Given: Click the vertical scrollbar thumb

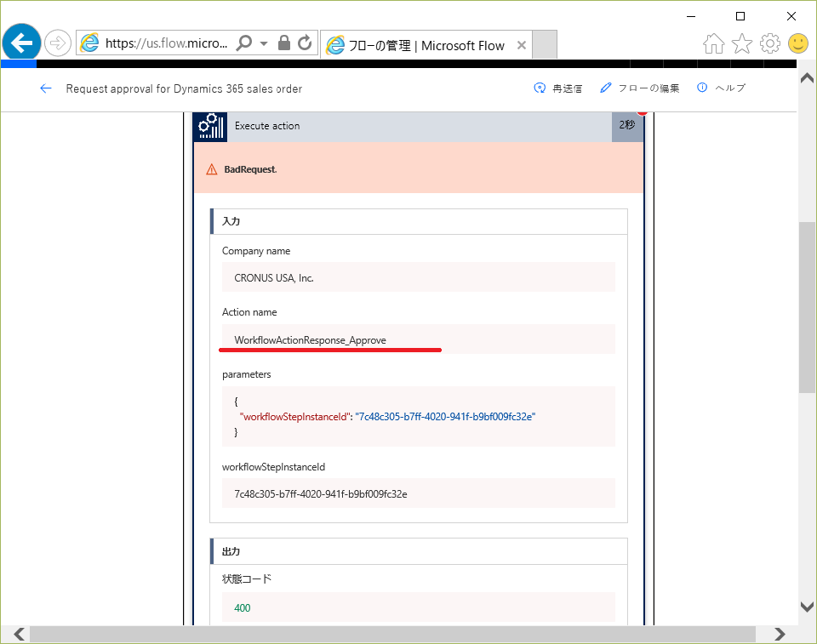Looking at the screenshot, I should [x=807, y=307].
